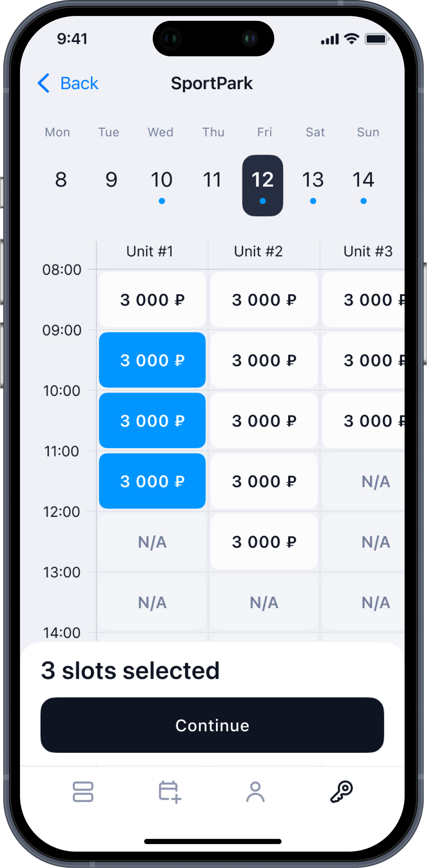
Task: Go back using Back link
Action: [79, 83]
